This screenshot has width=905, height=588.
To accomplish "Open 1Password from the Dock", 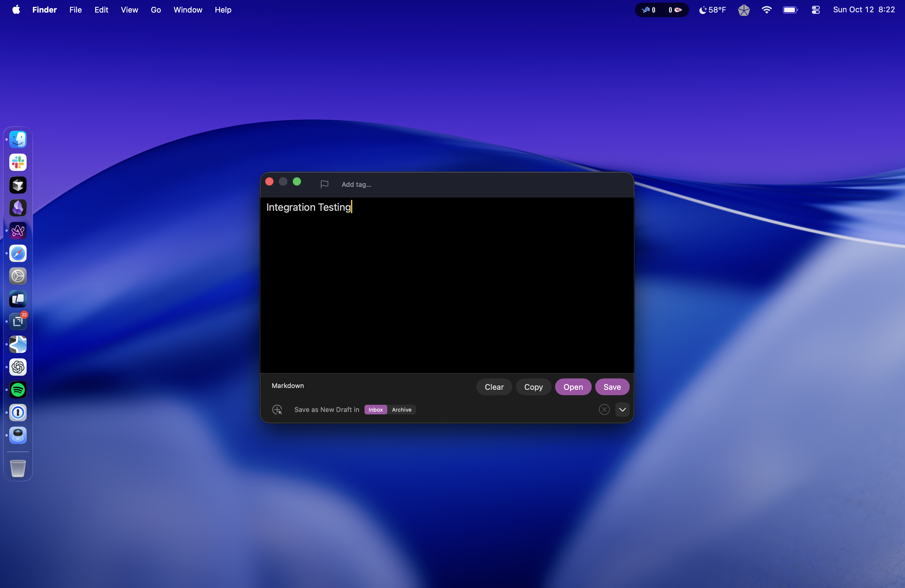I will (18, 413).
